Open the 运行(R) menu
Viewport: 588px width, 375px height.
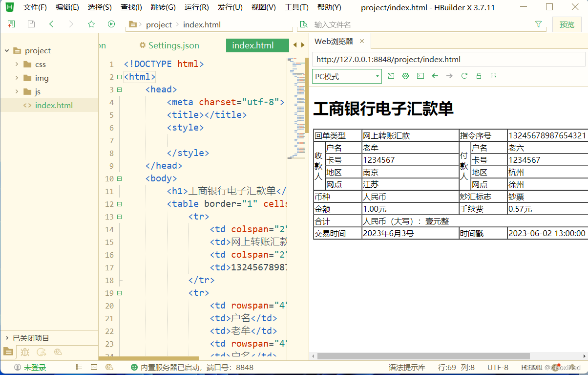click(x=197, y=7)
